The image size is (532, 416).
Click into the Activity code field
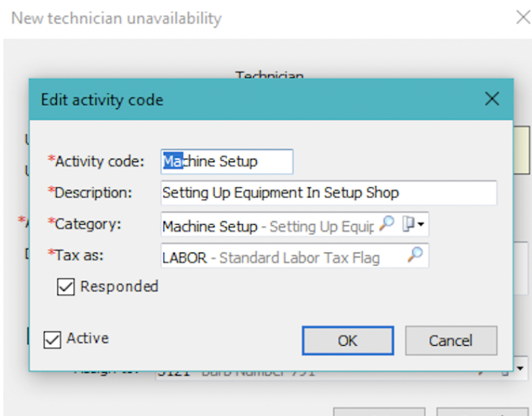(227, 161)
